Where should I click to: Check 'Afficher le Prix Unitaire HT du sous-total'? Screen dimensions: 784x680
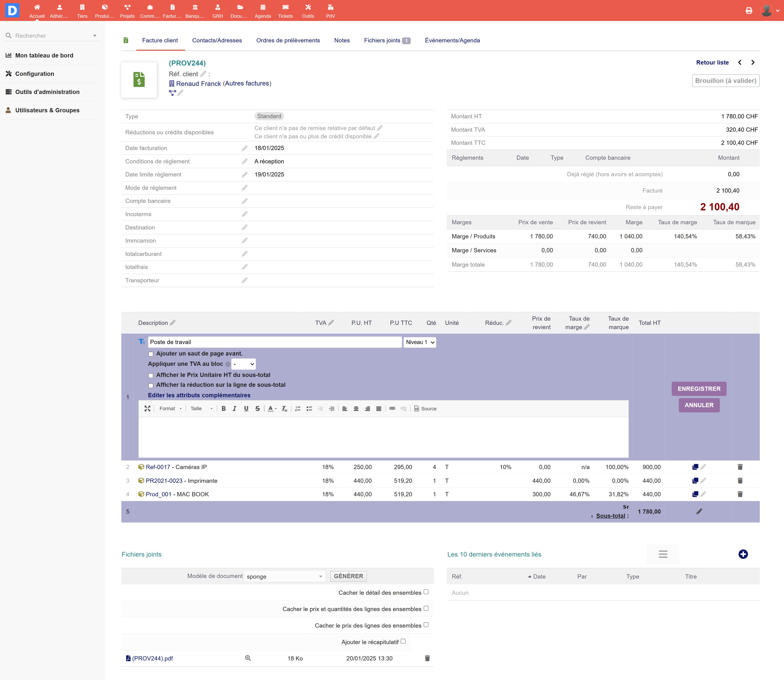click(151, 375)
